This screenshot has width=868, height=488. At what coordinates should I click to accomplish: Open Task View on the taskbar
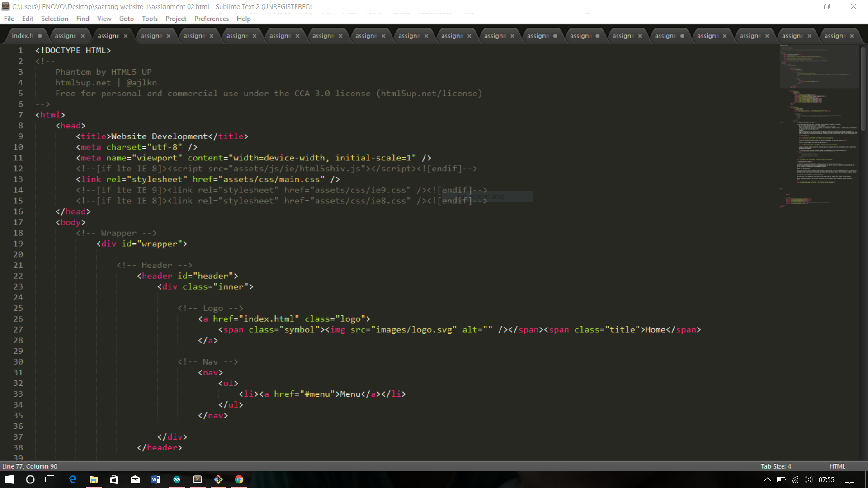tap(51, 479)
